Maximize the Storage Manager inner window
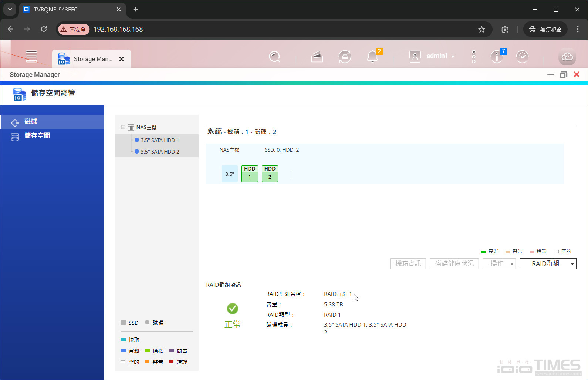 pyautogui.click(x=564, y=75)
